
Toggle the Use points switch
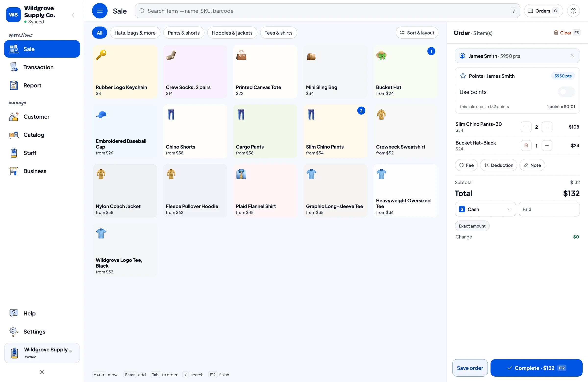pos(566,92)
